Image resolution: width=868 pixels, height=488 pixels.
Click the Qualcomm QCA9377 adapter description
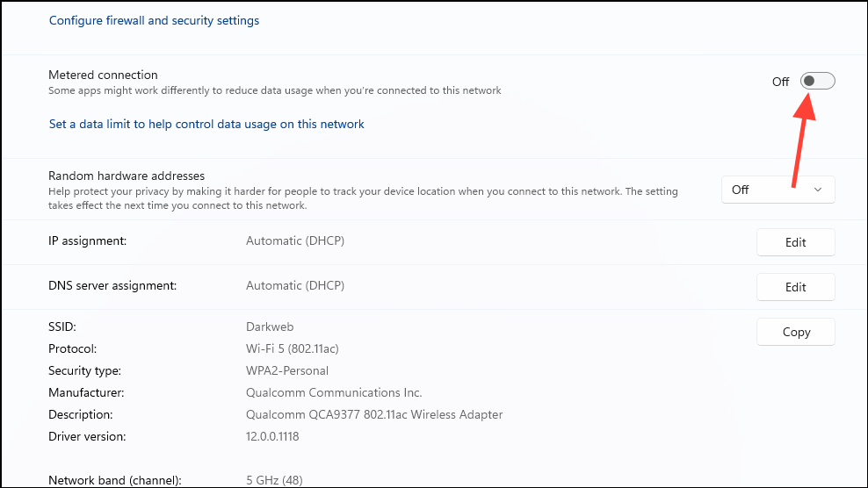tap(374, 414)
